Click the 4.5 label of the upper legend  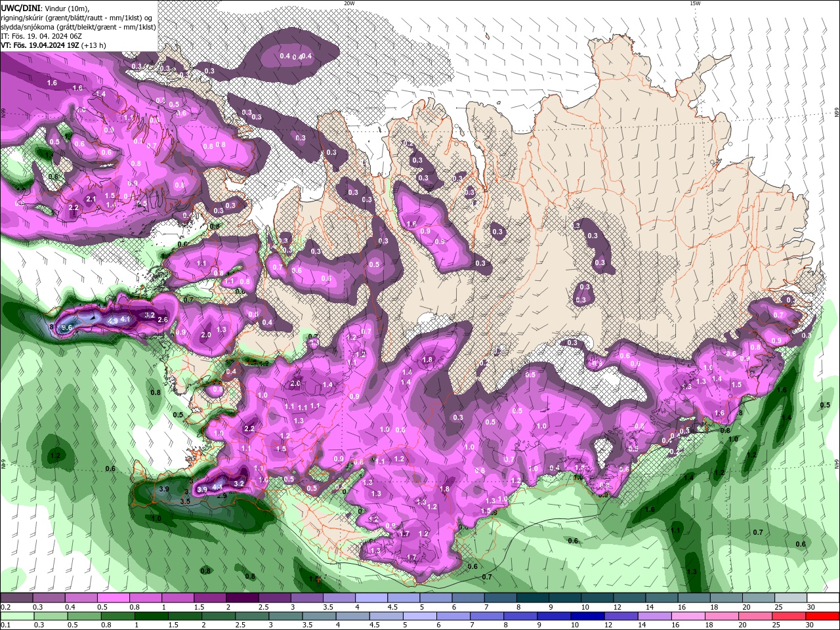pos(392,607)
